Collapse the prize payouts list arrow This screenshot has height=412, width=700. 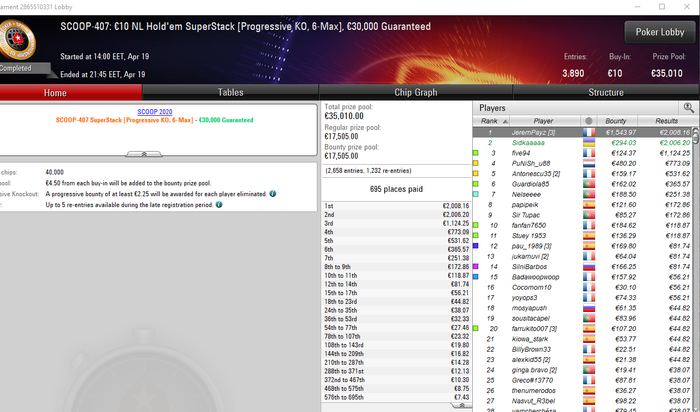pos(462,405)
